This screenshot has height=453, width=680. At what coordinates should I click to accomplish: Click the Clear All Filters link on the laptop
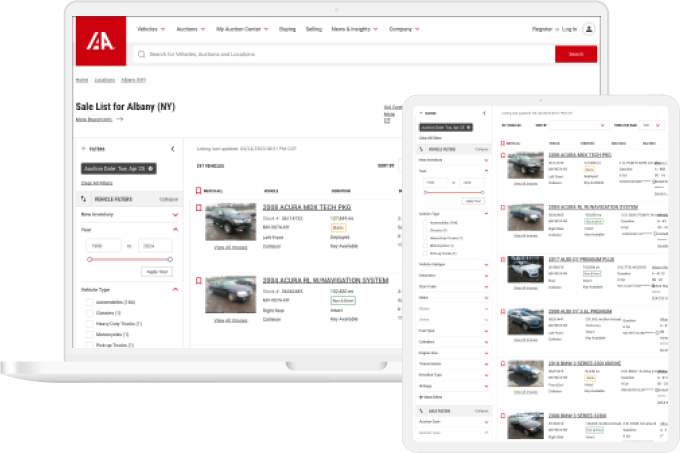(97, 183)
